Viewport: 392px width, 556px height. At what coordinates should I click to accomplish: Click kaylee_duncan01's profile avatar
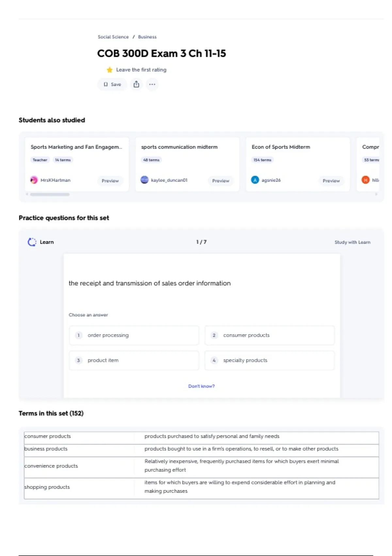144,180
